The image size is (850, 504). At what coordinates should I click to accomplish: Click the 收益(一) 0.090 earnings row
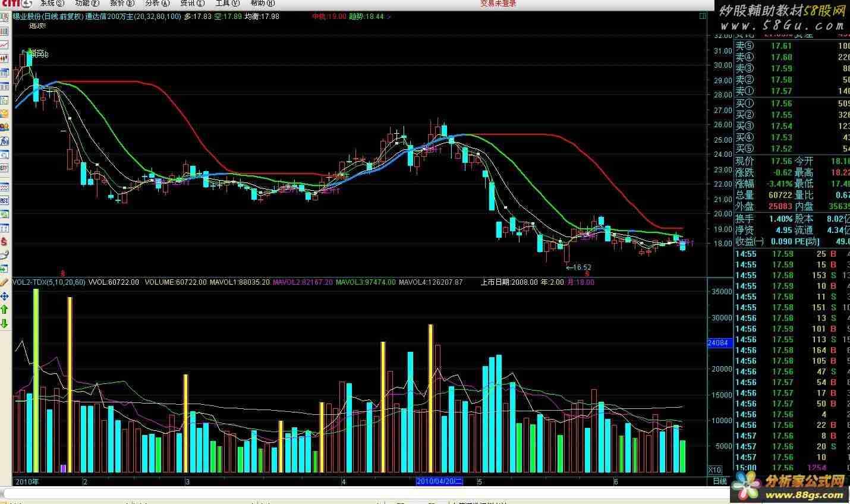point(764,241)
